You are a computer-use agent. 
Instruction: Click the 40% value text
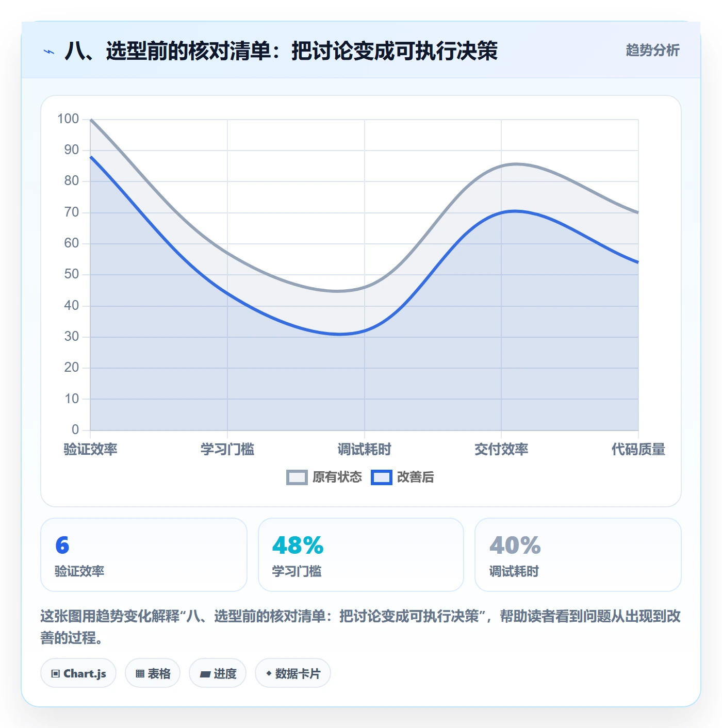pos(515,545)
